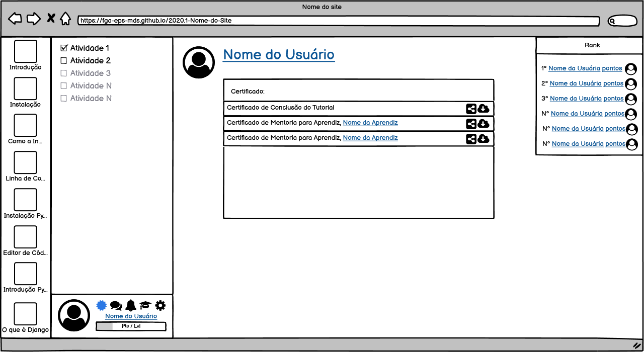Click the Pts / Lvl progress bar
Screen dimensions: 644x352
click(131, 326)
